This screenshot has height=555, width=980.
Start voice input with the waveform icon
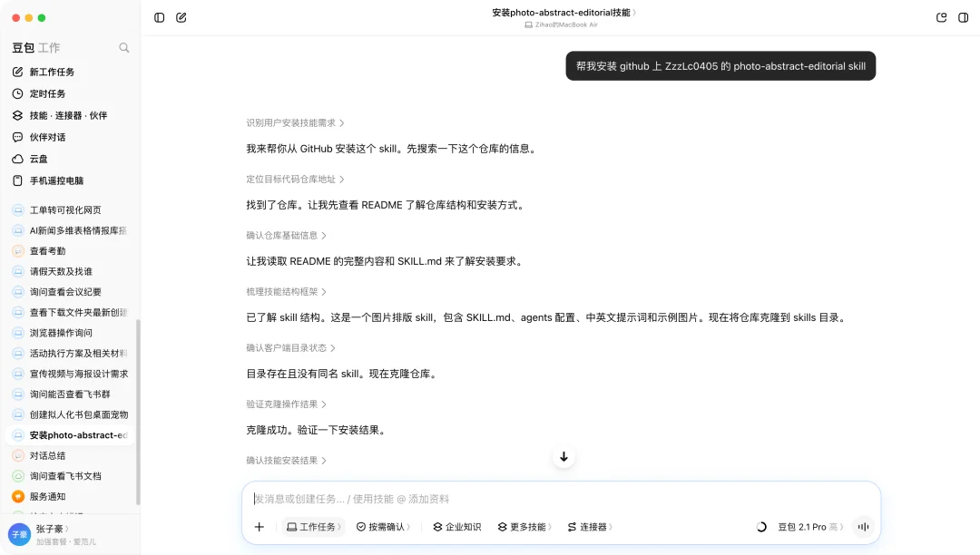pyautogui.click(x=863, y=527)
